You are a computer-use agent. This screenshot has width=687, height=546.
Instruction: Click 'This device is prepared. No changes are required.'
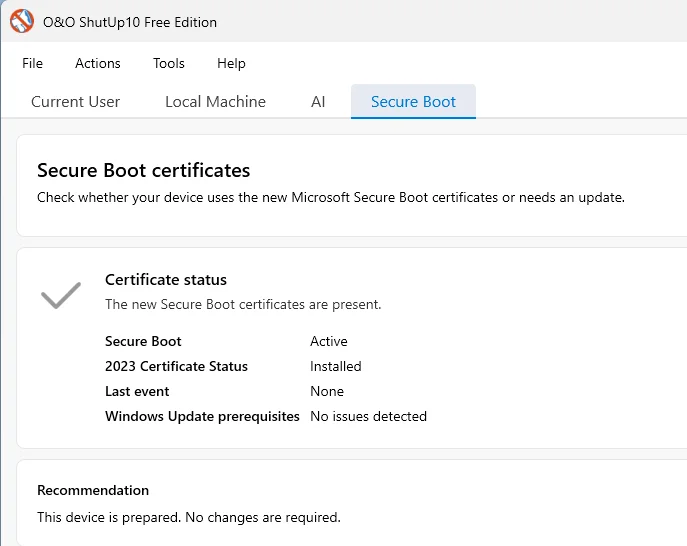click(x=189, y=518)
